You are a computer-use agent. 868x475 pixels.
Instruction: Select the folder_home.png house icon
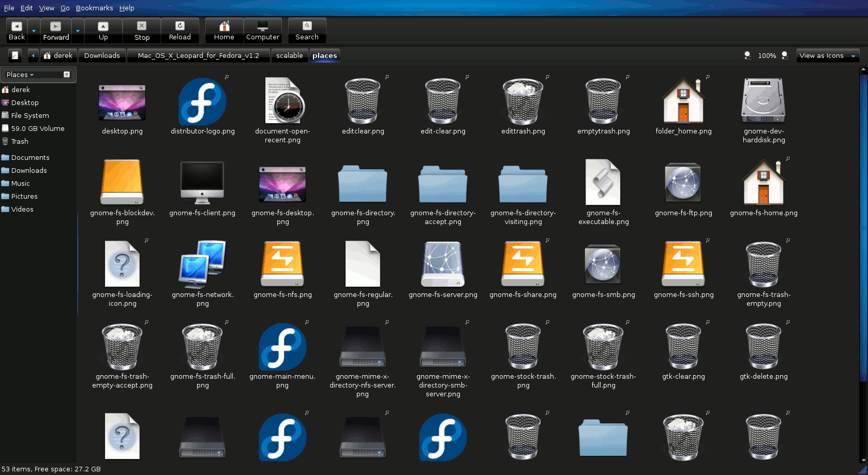tap(683, 100)
